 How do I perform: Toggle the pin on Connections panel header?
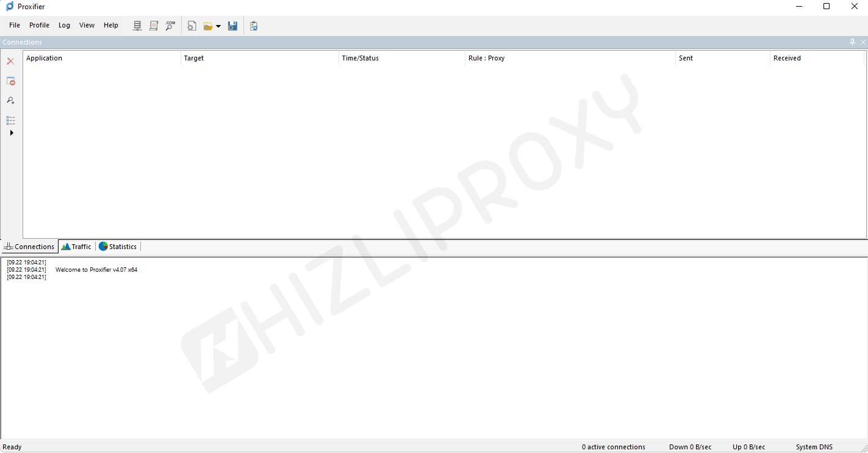click(x=853, y=42)
